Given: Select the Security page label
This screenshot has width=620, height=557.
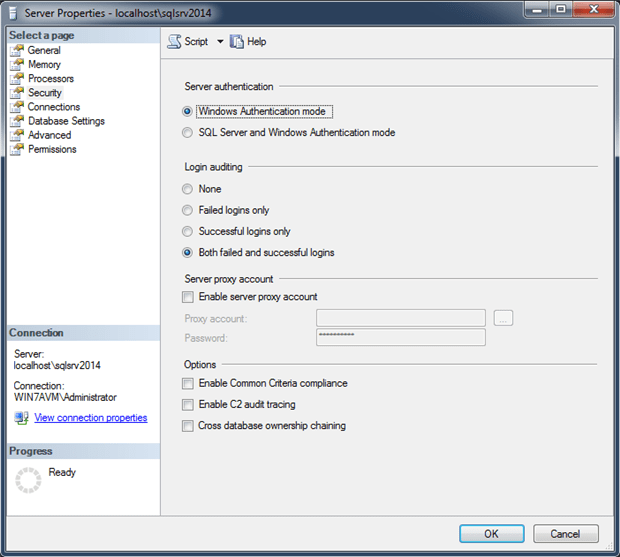Looking at the screenshot, I should coord(45,93).
